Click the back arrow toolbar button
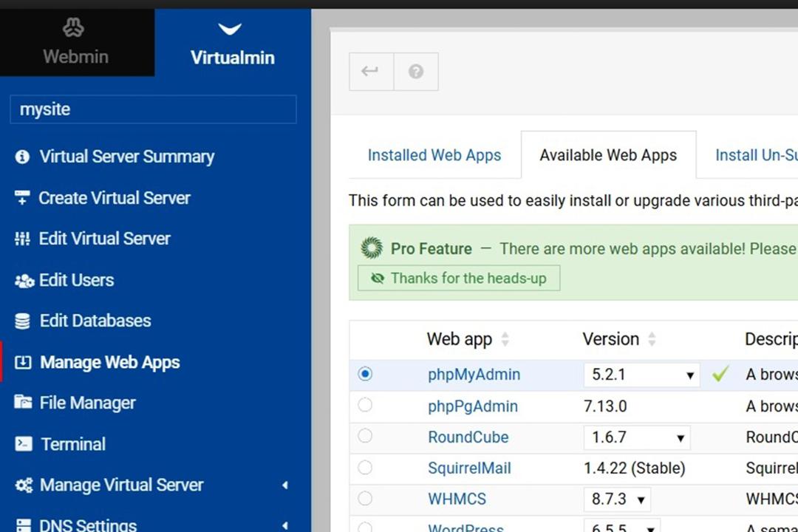Image resolution: width=798 pixels, height=532 pixels. pyautogui.click(x=371, y=72)
